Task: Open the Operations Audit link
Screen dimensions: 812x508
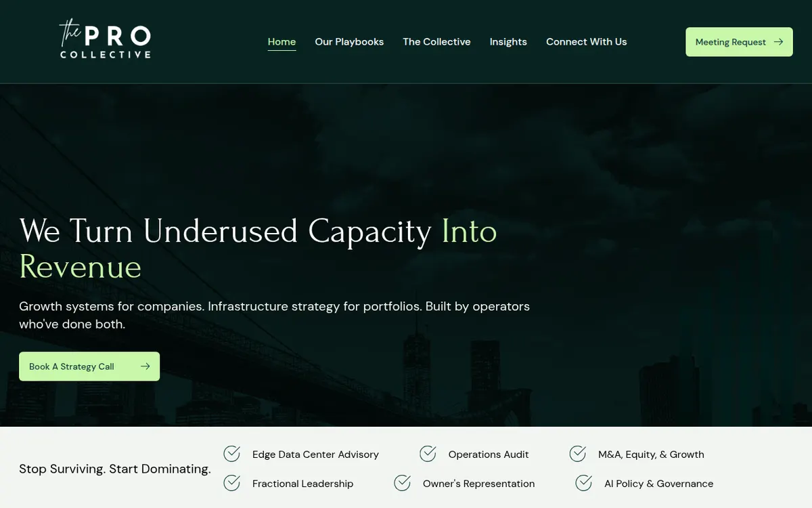Action: (489, 454)
